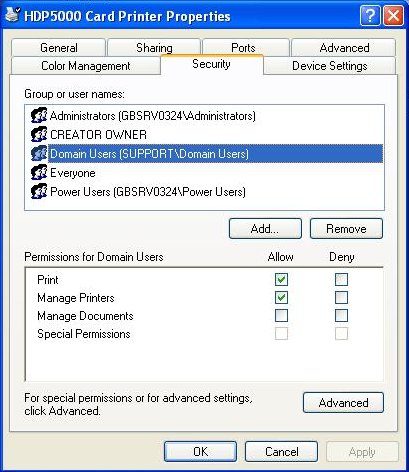Switch to the General tab
409x472 pixels.
pyautogui.click(x=59, y=48)
